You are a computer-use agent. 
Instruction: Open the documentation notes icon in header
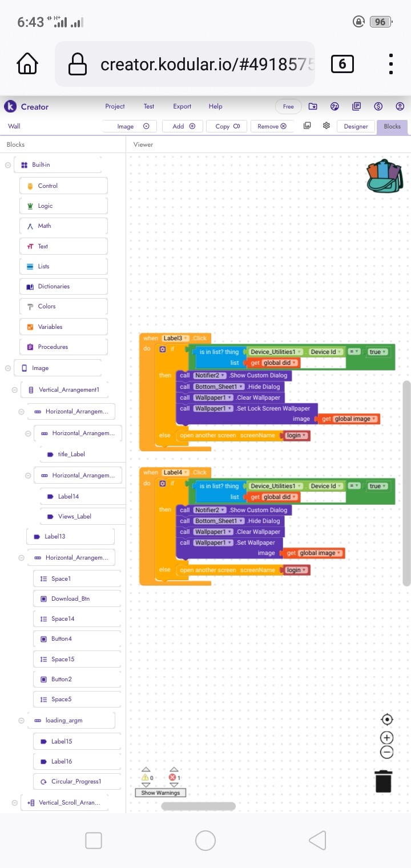pyautogui.click(x=357, y=106)
